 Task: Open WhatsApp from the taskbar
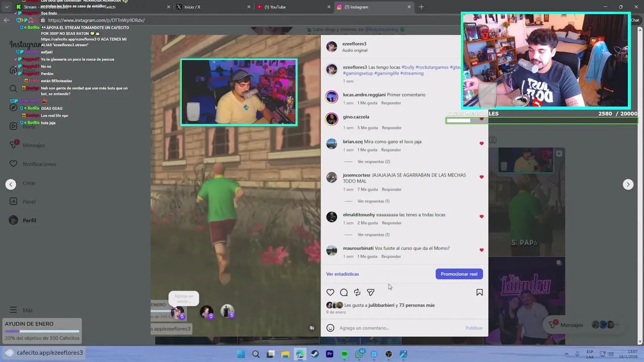pyautogui.click(x=359, y=354)
